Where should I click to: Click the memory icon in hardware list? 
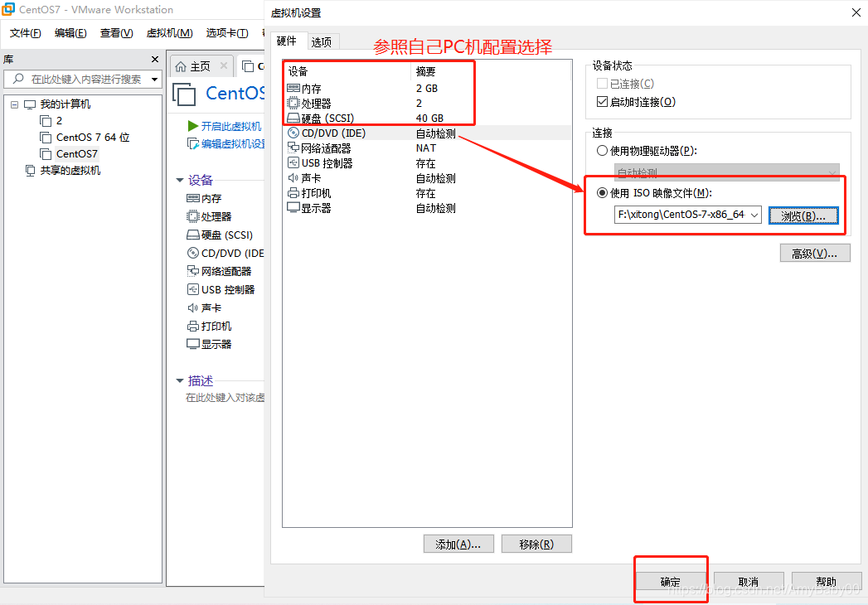point(293,89)
